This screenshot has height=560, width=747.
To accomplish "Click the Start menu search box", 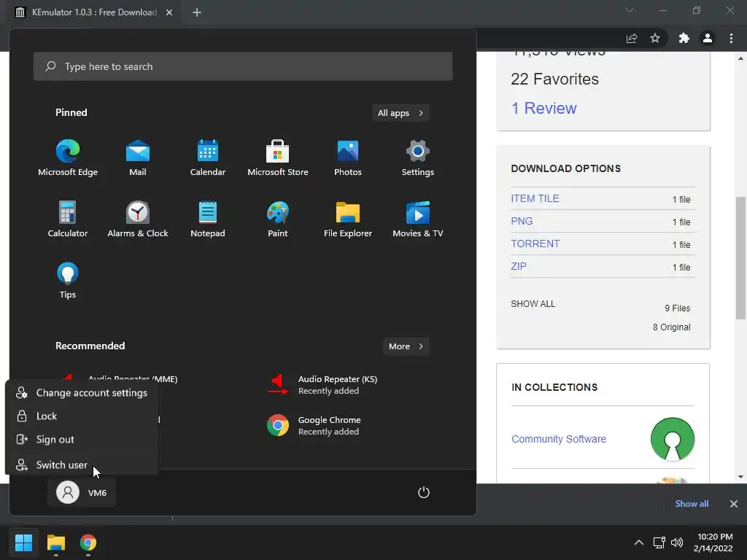I will coord(243,66).
